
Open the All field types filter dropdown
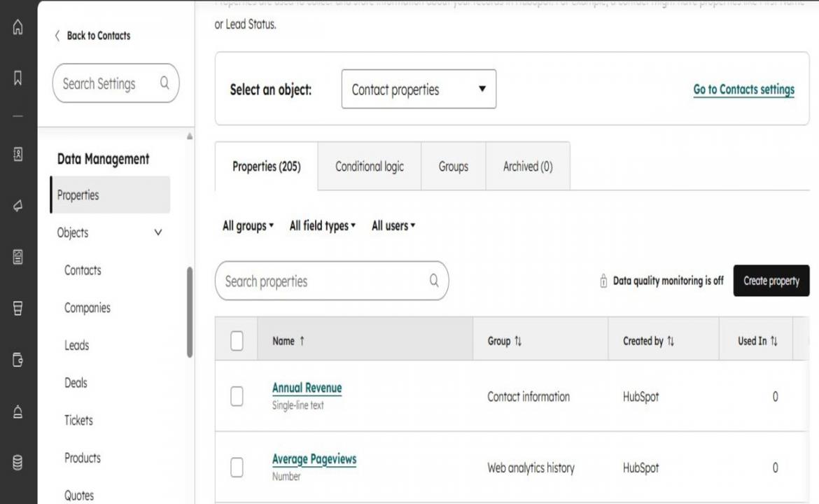(x=322, y=225)
